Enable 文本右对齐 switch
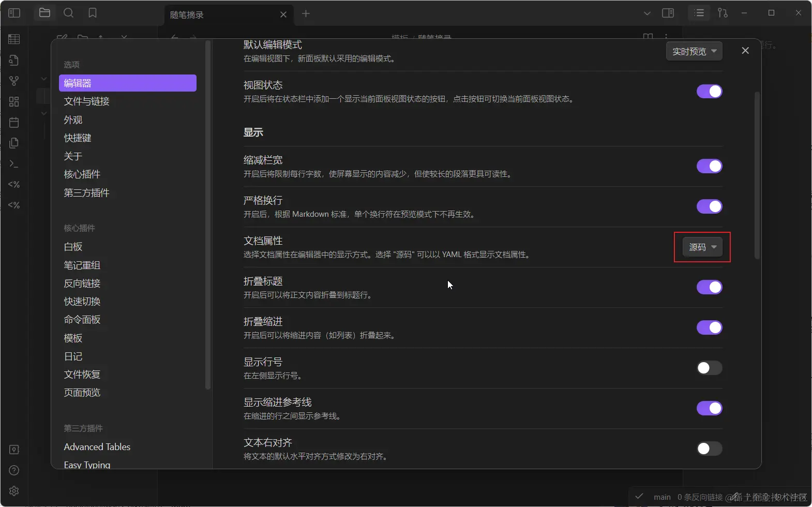 pyautogui.click(x=709, y=449)
